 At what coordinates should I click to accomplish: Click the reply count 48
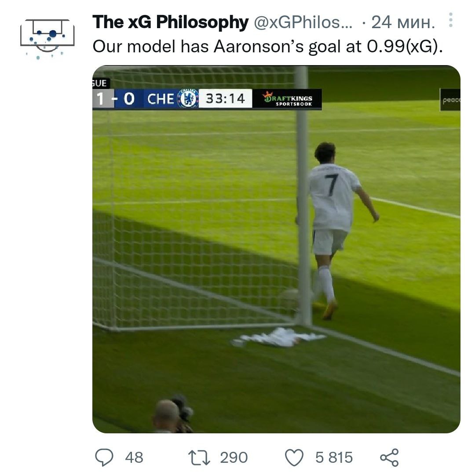(134, 458)
